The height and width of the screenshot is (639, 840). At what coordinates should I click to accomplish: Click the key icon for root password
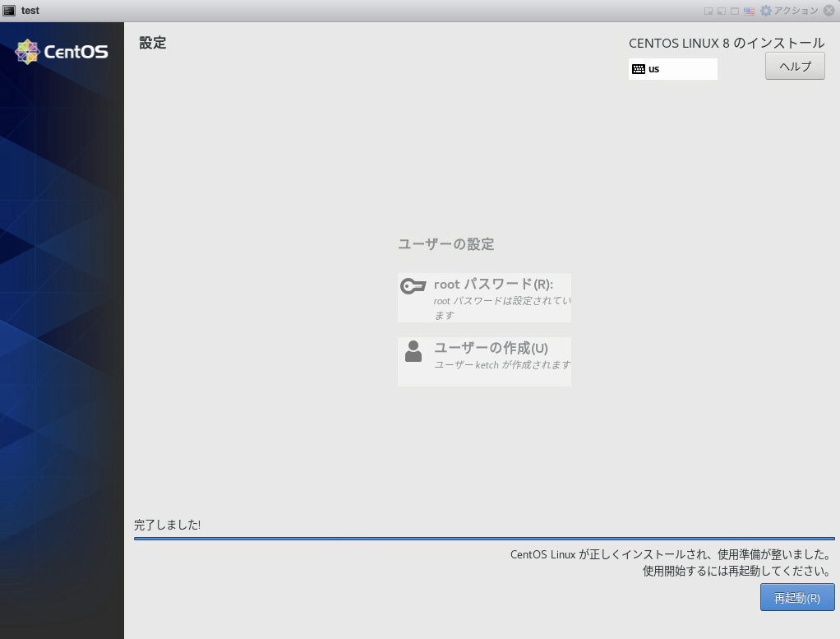click(413, 286)
